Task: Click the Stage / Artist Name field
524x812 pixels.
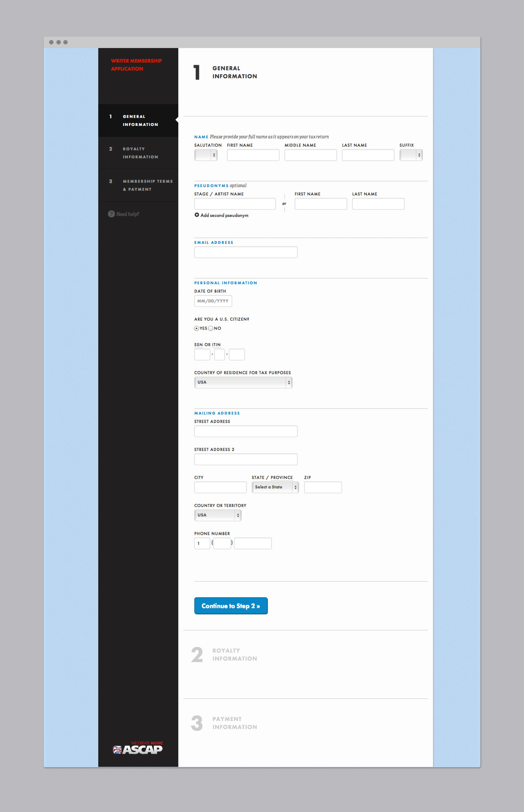Action: [235, 204]
